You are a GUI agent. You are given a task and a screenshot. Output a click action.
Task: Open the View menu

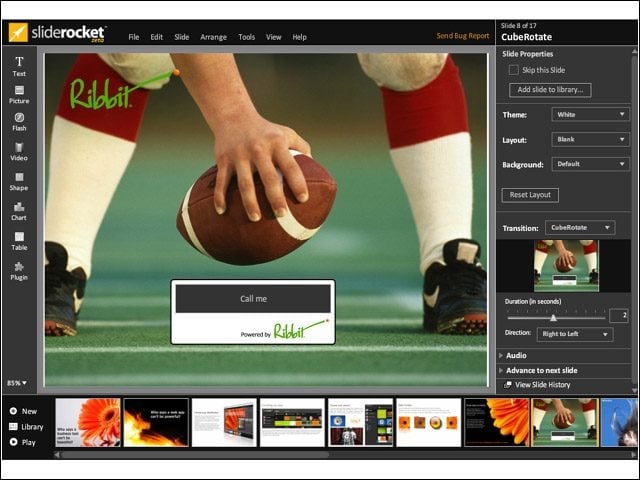(273, 37)
